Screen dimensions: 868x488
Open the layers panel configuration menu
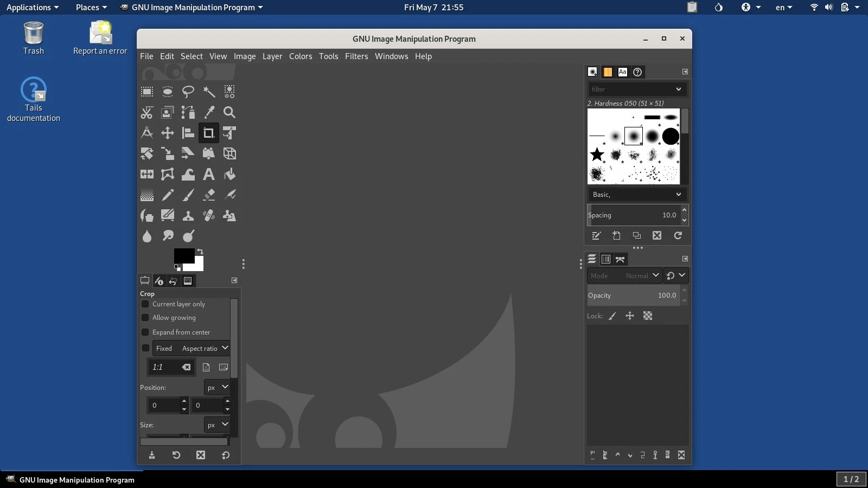(685, 259)
